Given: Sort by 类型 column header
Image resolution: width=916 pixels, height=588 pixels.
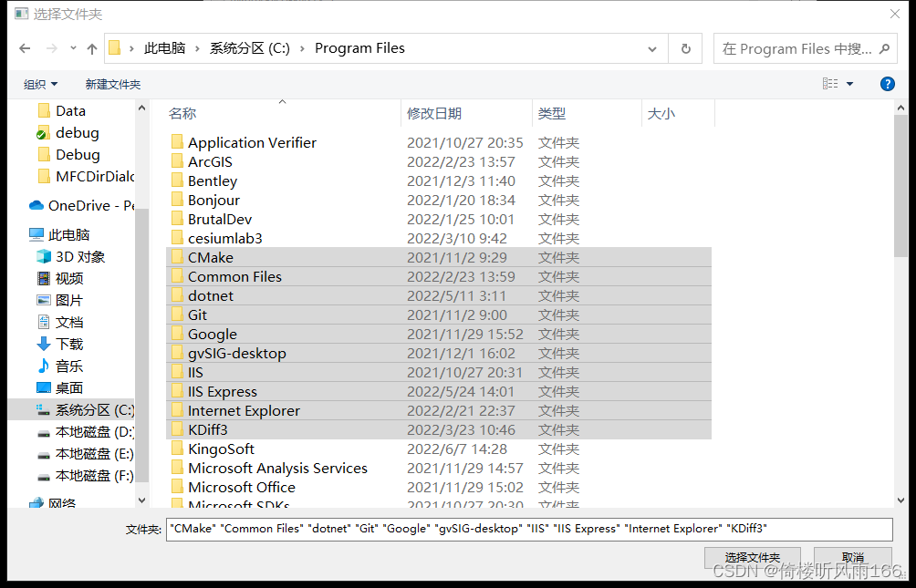Looking at the screenshot, I should (x=551, y=114).
